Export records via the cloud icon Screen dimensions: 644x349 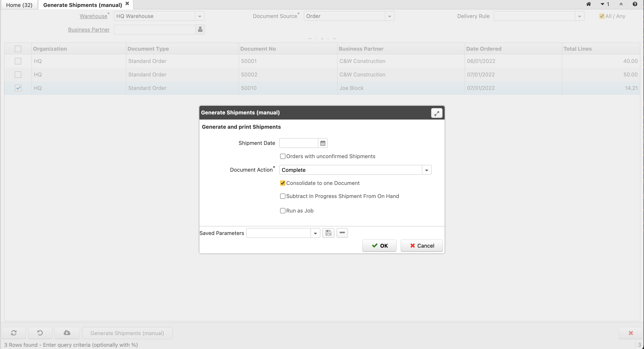pos(66,333)
